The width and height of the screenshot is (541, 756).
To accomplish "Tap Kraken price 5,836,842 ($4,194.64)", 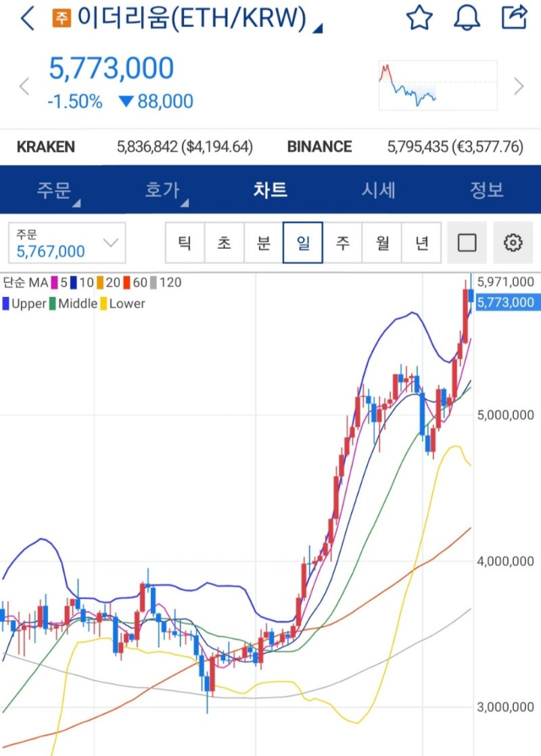I will (185, 147).
